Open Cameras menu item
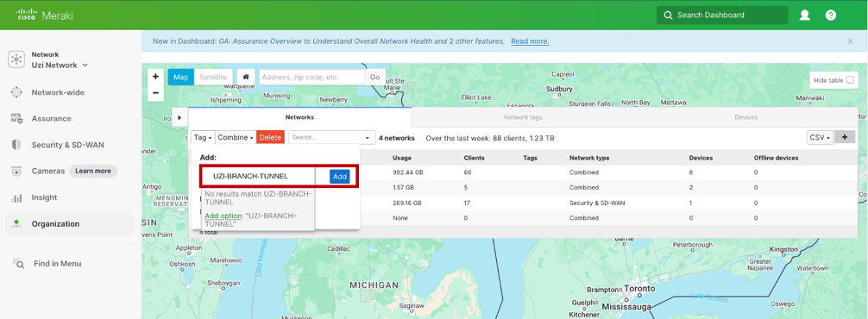Viewport: 868px width, 319px height. click(48, 172)
